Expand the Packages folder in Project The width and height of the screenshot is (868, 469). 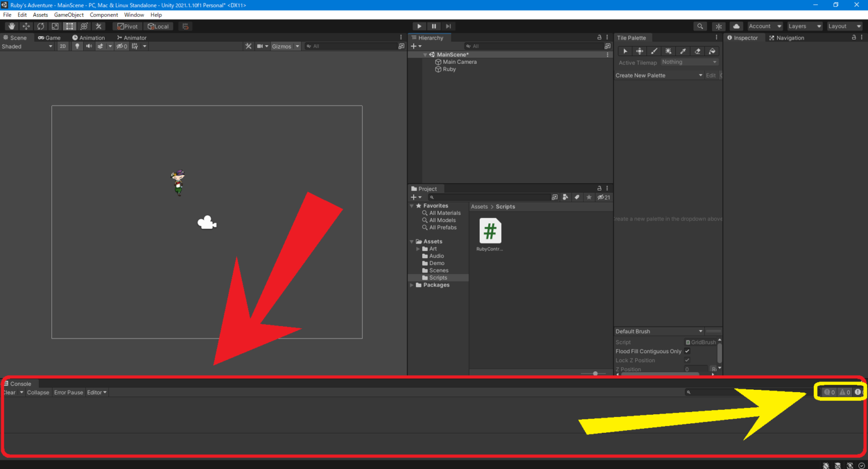click(412, 285)
